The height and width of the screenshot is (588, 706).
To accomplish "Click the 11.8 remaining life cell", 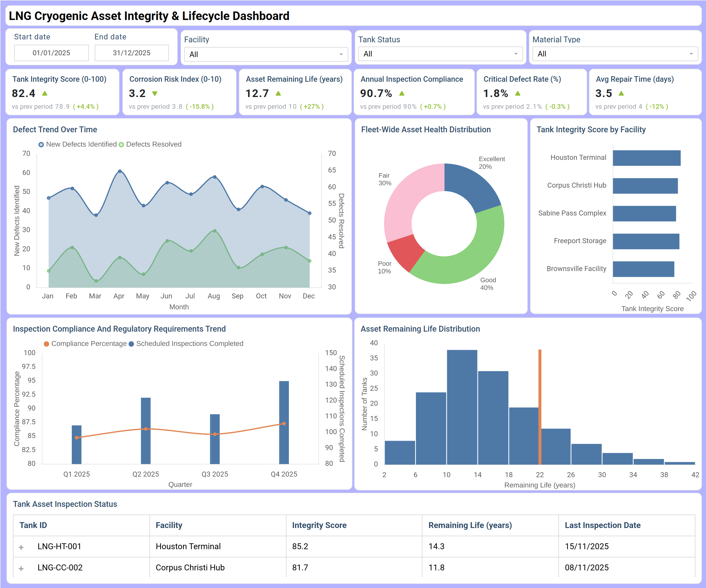I will coord(490,568).
